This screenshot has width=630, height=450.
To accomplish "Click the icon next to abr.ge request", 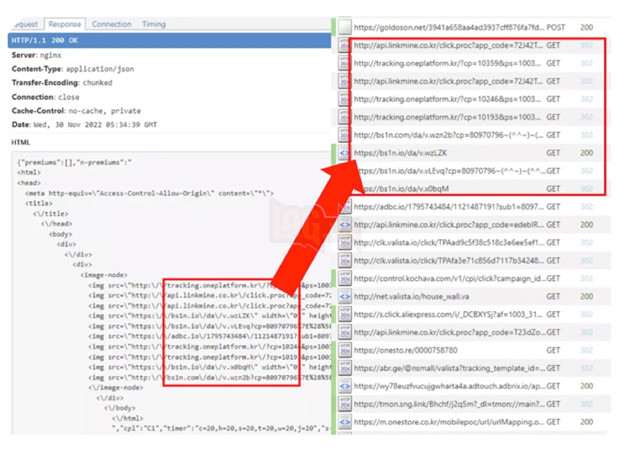I will click(344, 368).
